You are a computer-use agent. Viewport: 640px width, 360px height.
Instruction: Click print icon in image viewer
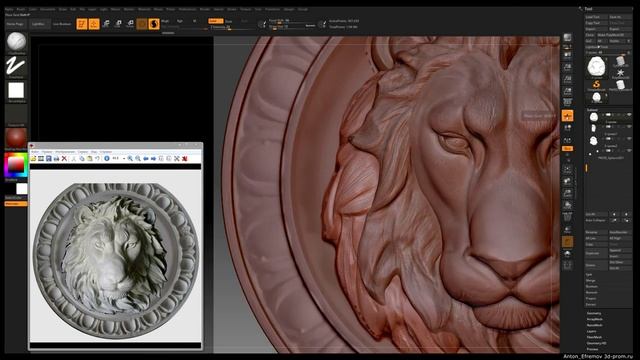56,158
